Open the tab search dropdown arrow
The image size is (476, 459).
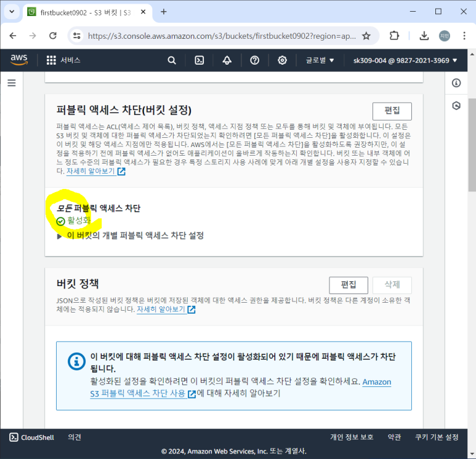click(x=12, y=12)
